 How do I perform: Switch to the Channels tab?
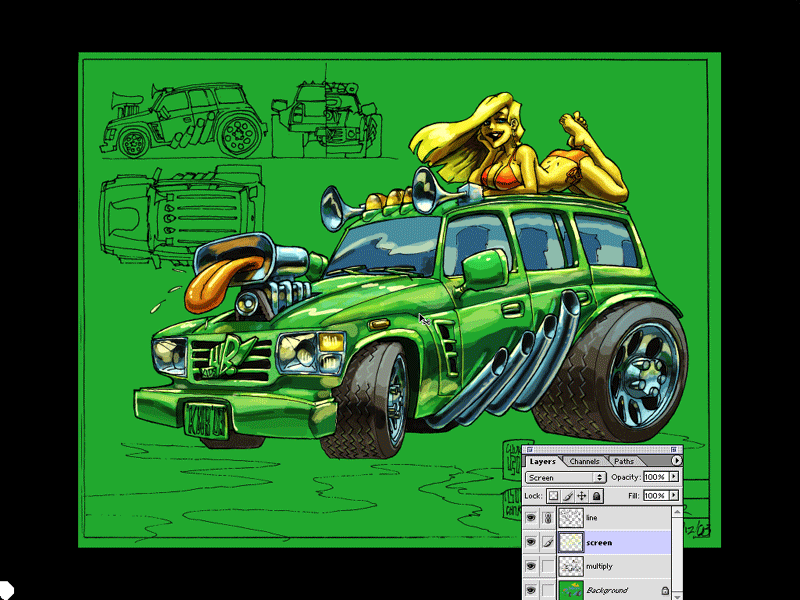tap(584, 461)
